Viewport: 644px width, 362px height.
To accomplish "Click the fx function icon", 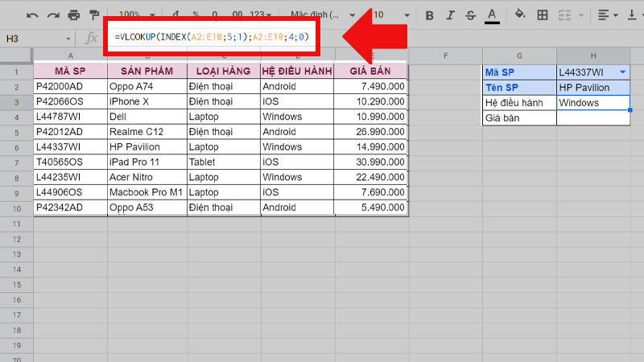I will click(x=91, y=39).
